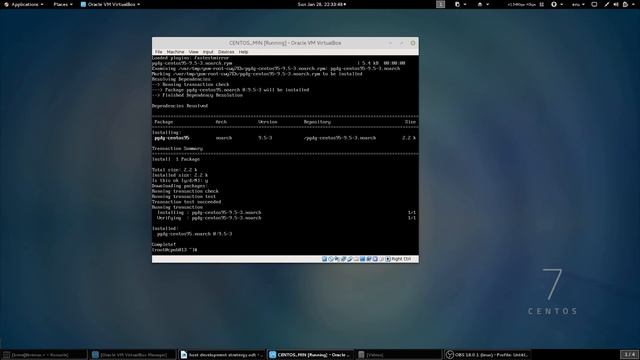Open the File menu in VirtualBox window
Image resolution: width=640 pixels, height=360 pixels.
[x=158, y=52]
